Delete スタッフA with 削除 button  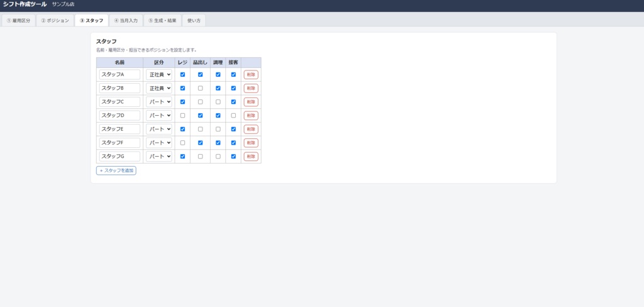[251, 74]
